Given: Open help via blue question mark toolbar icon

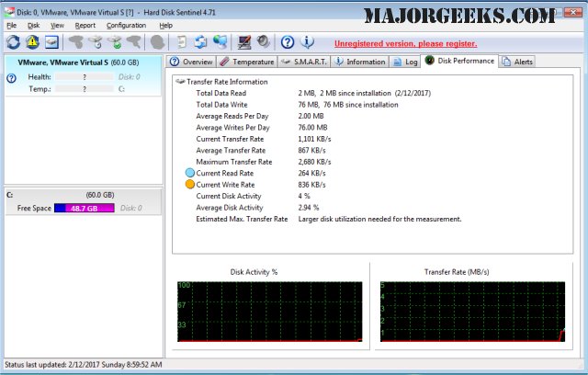Looking at the screenshot, I should point(288,42).
